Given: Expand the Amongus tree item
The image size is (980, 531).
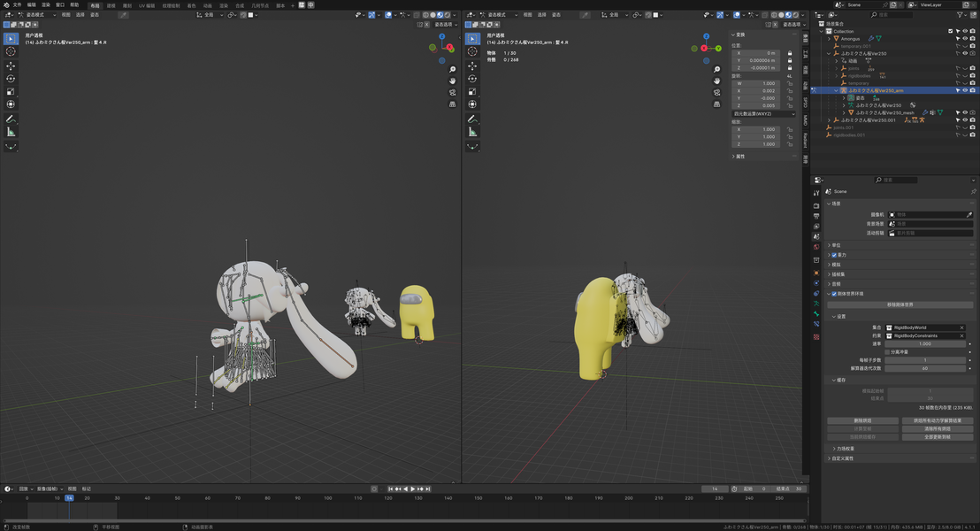Looking at the screenshot, I should point(830,39).
